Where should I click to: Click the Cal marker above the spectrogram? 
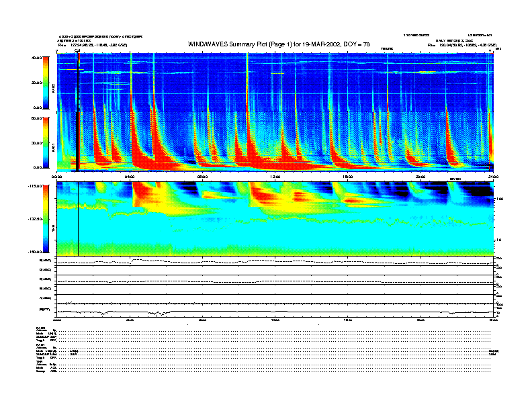pyautogui.click(x=77, y=51)
